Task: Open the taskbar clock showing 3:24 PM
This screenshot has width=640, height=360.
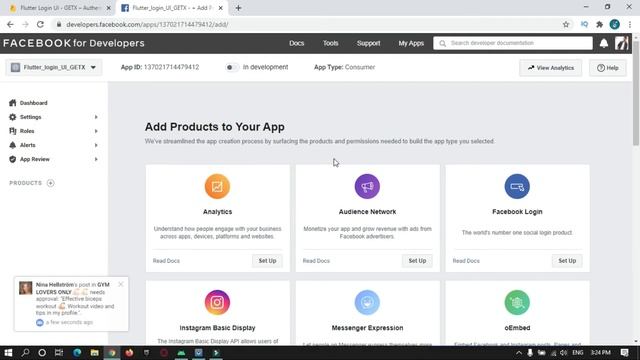Action: [x=601, y=353]
